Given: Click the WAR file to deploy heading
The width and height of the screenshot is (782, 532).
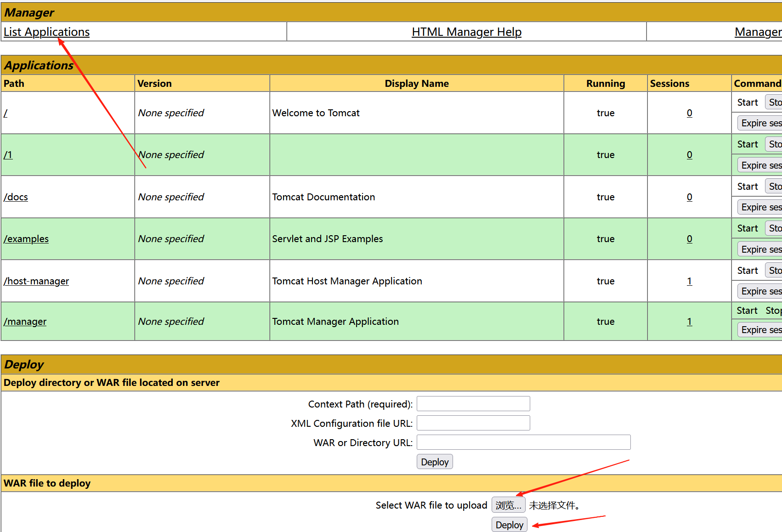Looking at the screenshot, I should 47,483.
